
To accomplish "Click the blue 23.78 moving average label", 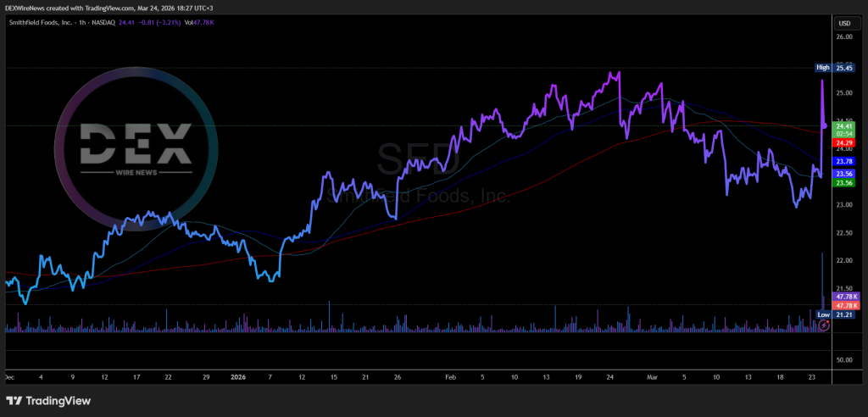I will 845,161.
